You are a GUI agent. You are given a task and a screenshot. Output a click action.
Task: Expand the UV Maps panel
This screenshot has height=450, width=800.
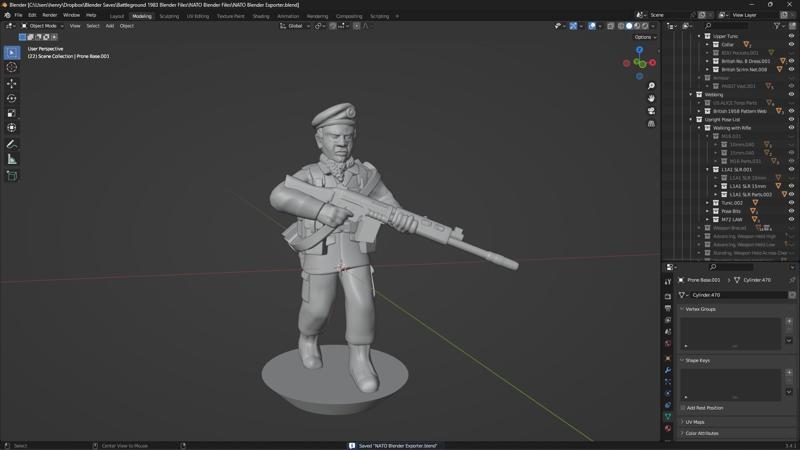(682, 422)
